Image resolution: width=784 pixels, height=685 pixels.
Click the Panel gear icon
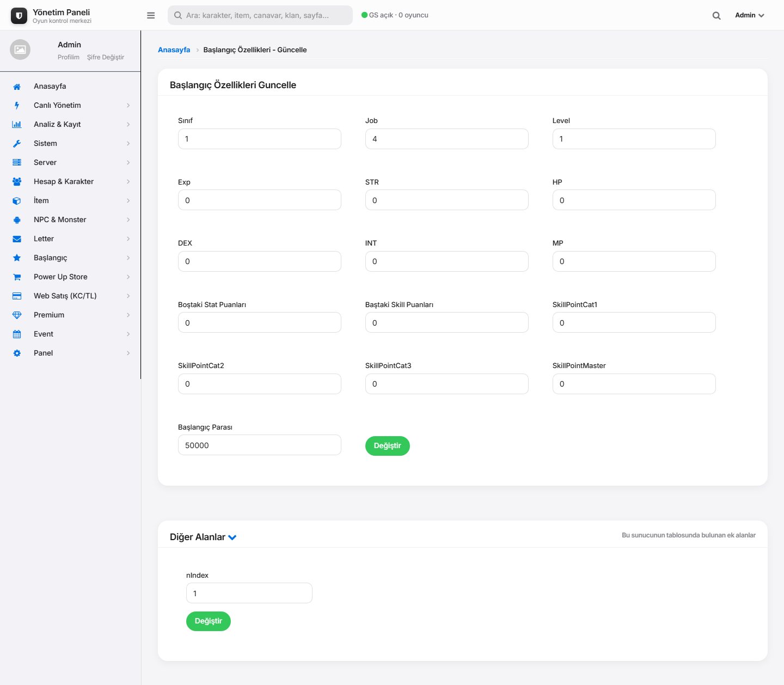pyautogui.click(x=17, y=353)
